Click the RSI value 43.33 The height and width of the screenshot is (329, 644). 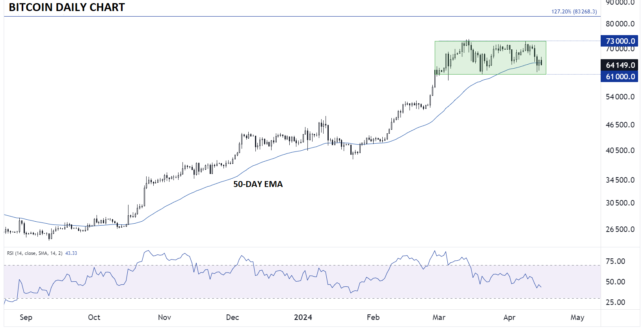(x=71, y=253)
